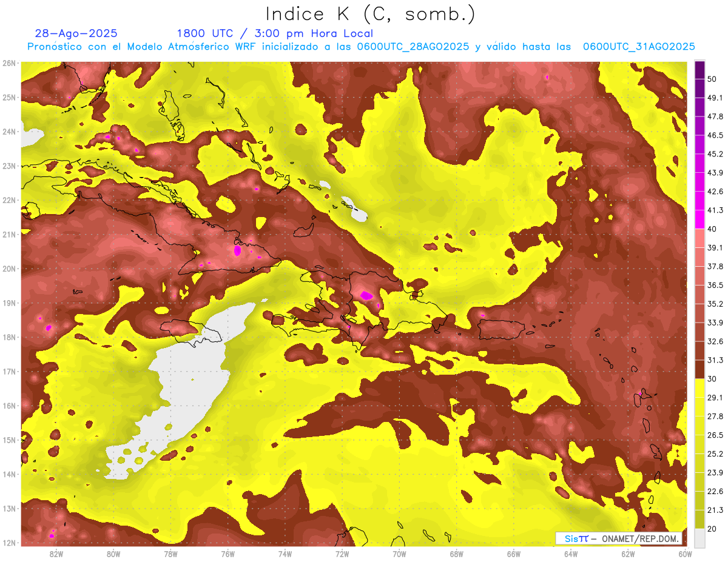The width and height of the screenshot is (728, 562).
Task: Click the "31.3" colorbar value
Action: pos(716,360)
